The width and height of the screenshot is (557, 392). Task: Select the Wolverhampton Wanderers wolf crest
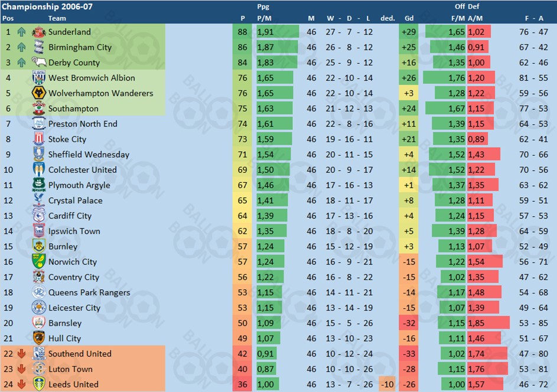click(39, 93)
